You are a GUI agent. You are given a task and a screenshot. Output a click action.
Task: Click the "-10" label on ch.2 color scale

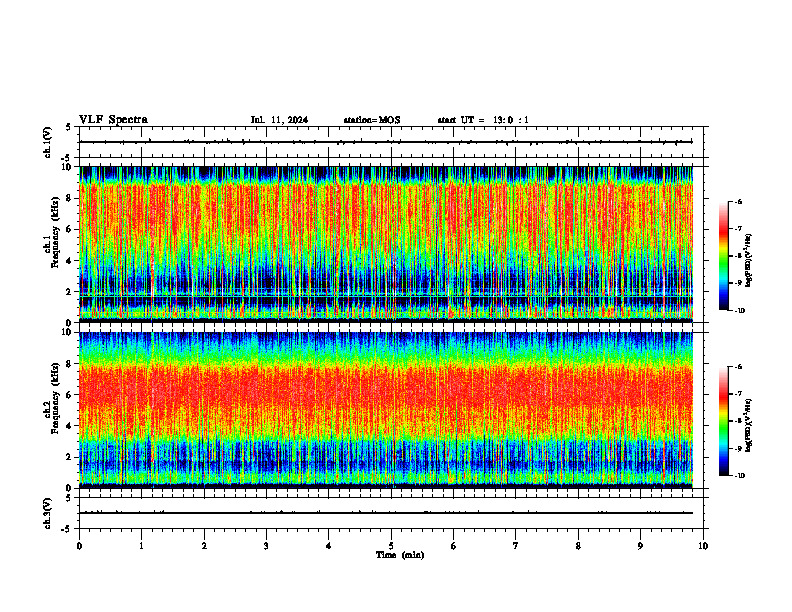[739, 476]
